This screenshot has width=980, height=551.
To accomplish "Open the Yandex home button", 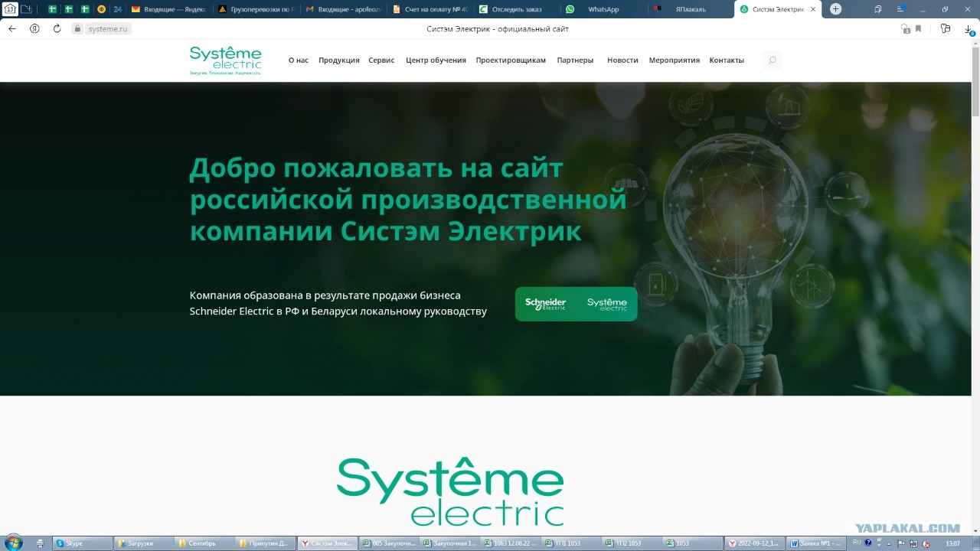I will 34,28.
